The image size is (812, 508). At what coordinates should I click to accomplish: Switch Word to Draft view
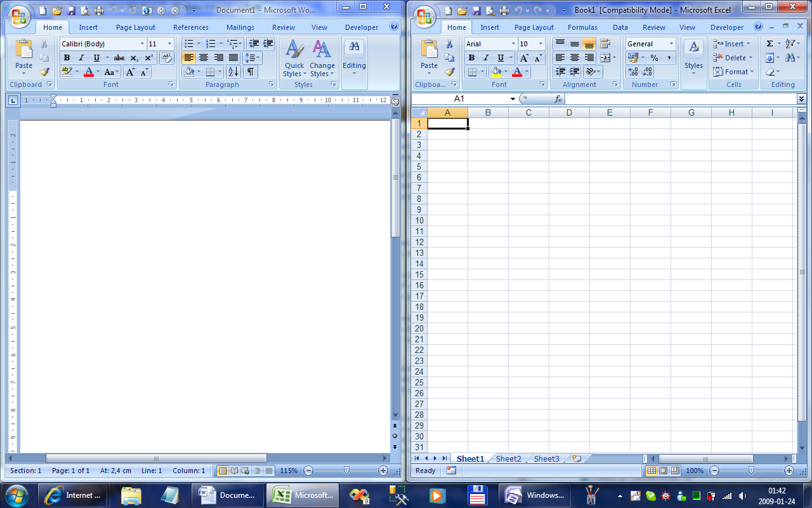tap(269, 471)
